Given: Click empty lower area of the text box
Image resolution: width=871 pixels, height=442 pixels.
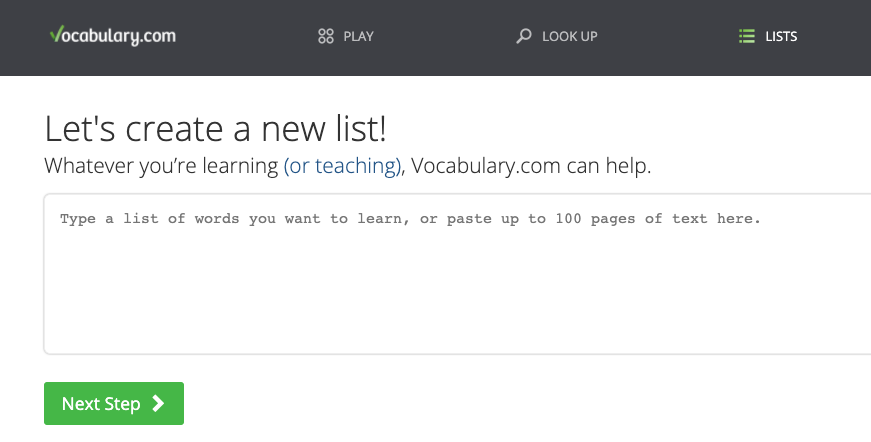Looking at the screenshot, I should (x=457, y=305).
